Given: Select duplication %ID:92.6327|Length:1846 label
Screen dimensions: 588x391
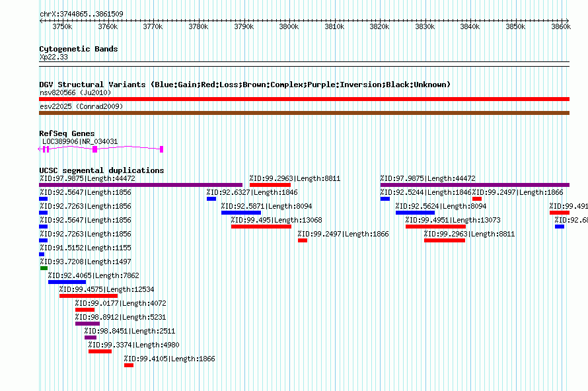Looking at the screenshot, I should coord(252,192).
